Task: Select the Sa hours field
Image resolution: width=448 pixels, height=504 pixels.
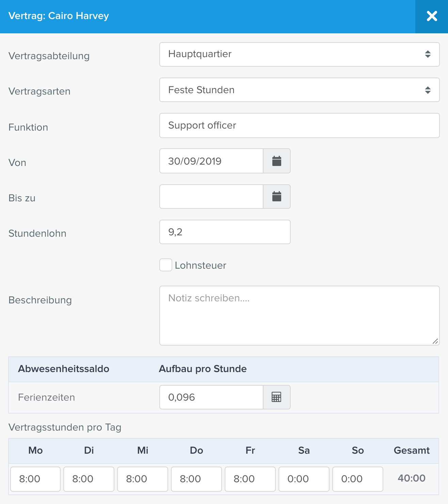Action: tap(304, 479)
